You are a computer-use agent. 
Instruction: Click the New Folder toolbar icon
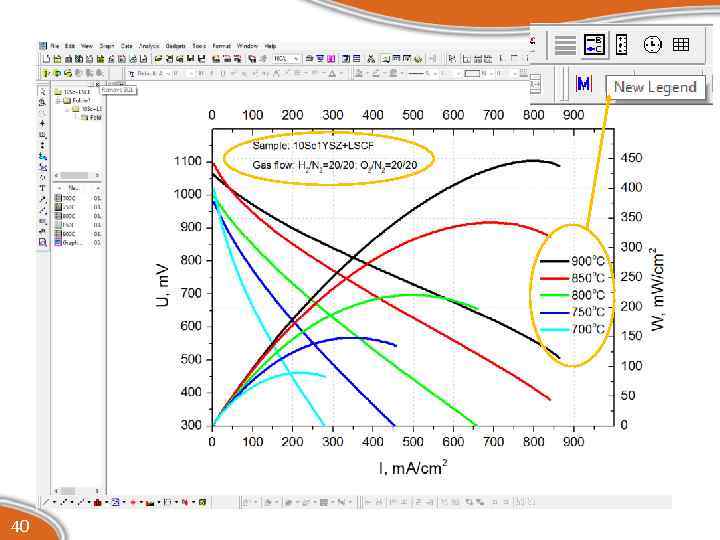57,59
